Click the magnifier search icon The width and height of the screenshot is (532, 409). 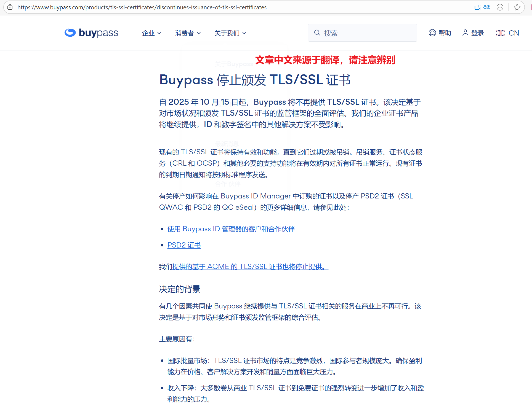[317, 33]
